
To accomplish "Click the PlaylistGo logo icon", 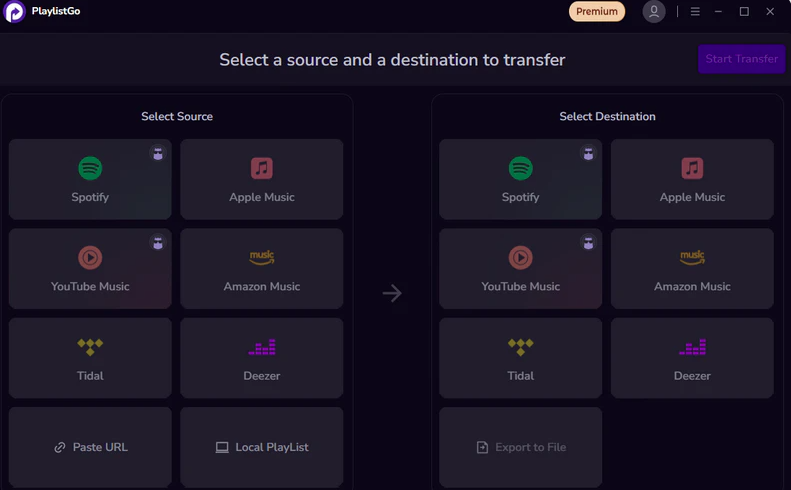I will 14,12.
